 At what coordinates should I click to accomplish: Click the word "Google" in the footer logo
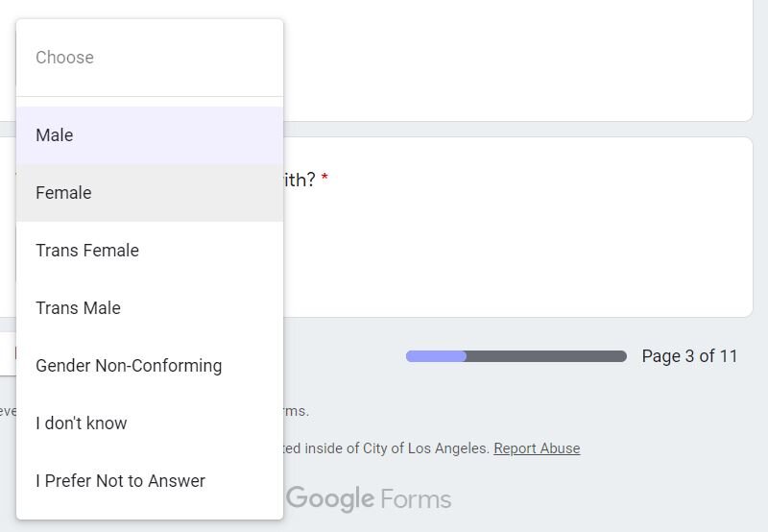331,499
